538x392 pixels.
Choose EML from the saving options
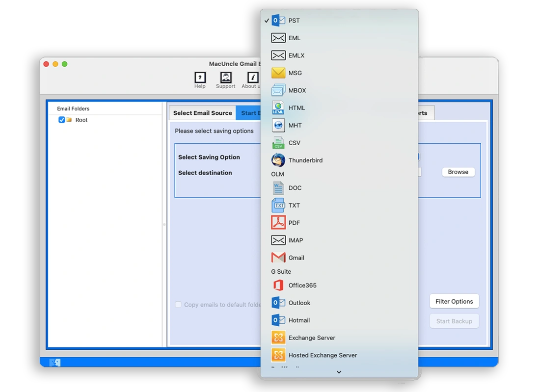click(x=339, y=38)
